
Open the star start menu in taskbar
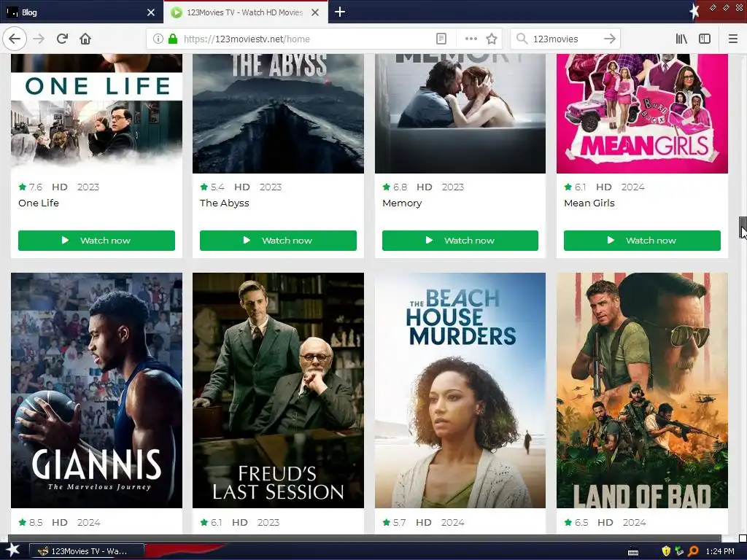(x=12, y=551)
